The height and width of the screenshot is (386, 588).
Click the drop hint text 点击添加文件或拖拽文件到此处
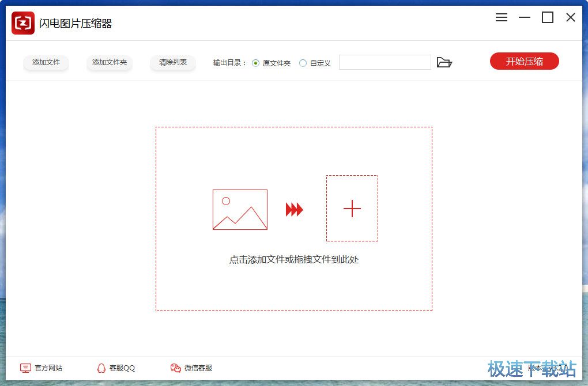[294, 260]
